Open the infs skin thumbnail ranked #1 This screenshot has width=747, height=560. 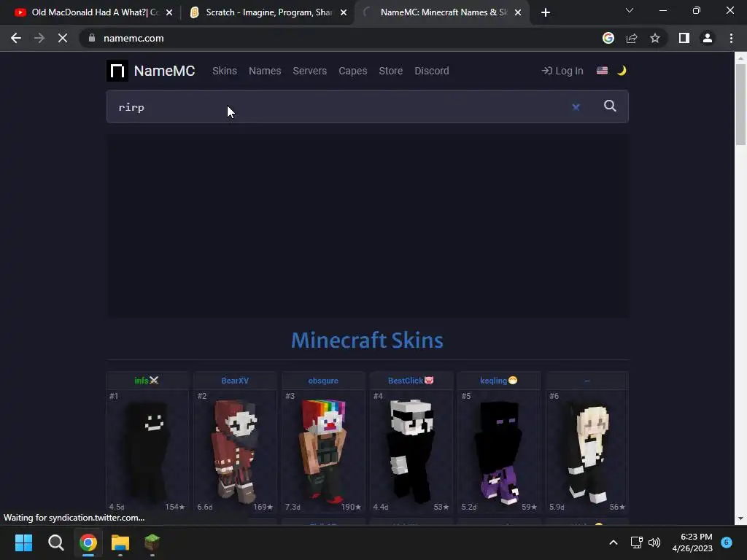(x=147, y=451)
